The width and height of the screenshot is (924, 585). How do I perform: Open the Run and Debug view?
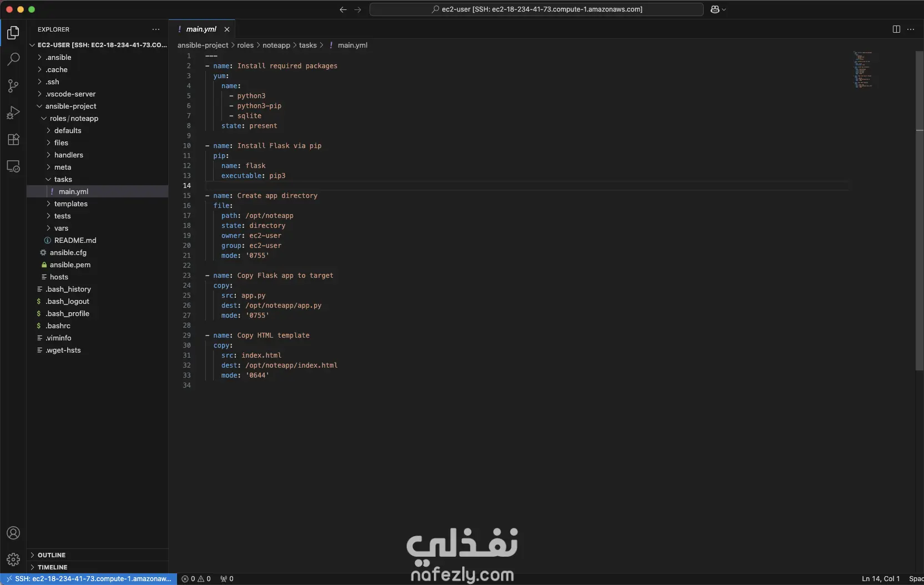[x=13, y=113]
